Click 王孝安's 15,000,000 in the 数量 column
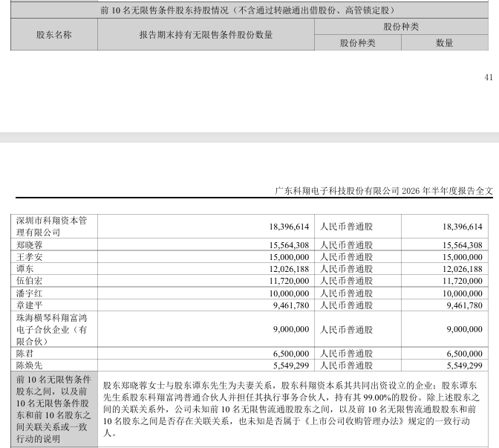 click(x=463, y=257)
